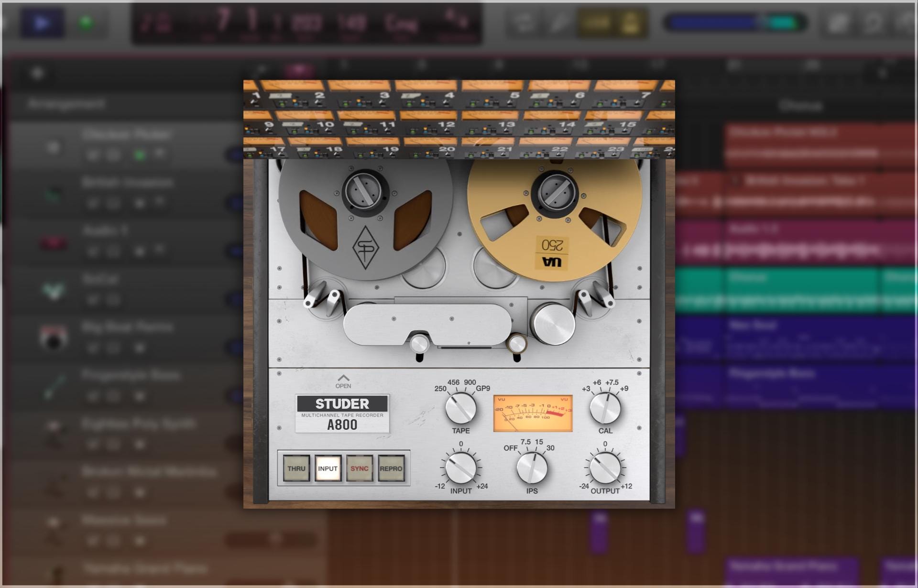Click the IPS tape speed knob
Screen dimensions: 918x588
coord(532,468)
